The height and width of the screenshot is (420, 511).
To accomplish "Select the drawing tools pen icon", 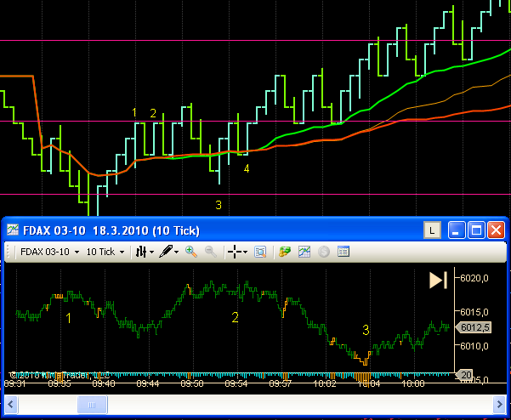I will pyautogui.click(x=166, y=252).
